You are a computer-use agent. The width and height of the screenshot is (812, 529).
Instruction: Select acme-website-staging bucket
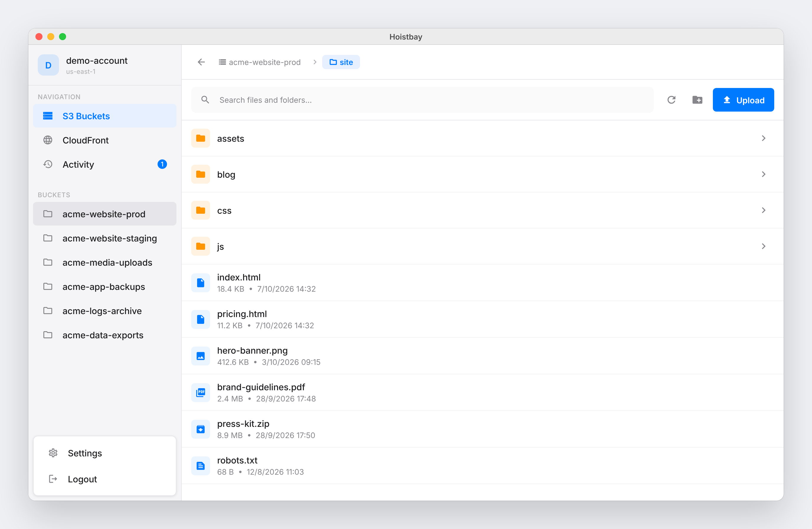tap(105, 238)
